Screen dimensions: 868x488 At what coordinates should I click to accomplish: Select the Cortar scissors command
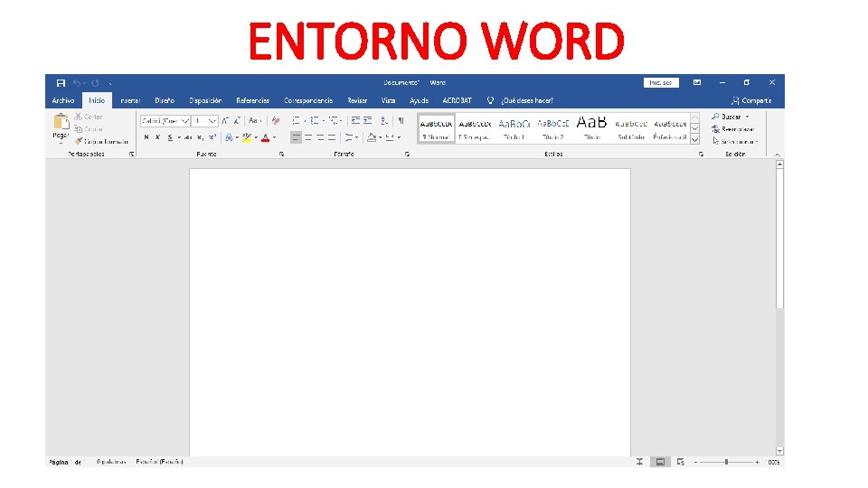pos(90,117)
